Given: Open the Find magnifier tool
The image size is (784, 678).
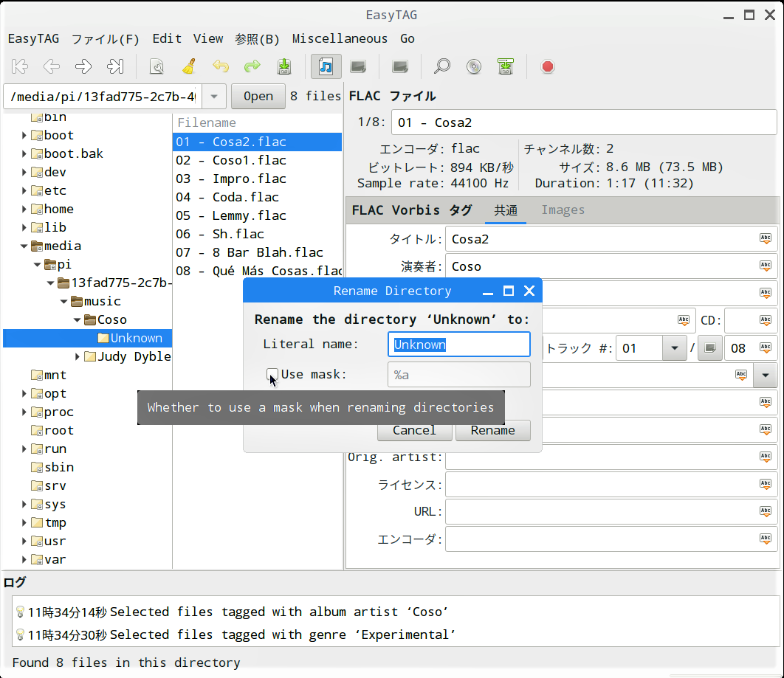Looking at the screenshot, I should (442, 66).
